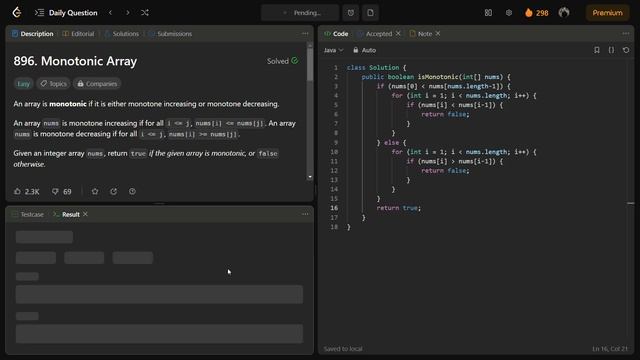Click the Easy difficulty tag
Viewport: 640px width, 360px height.
tap(23, 84)
